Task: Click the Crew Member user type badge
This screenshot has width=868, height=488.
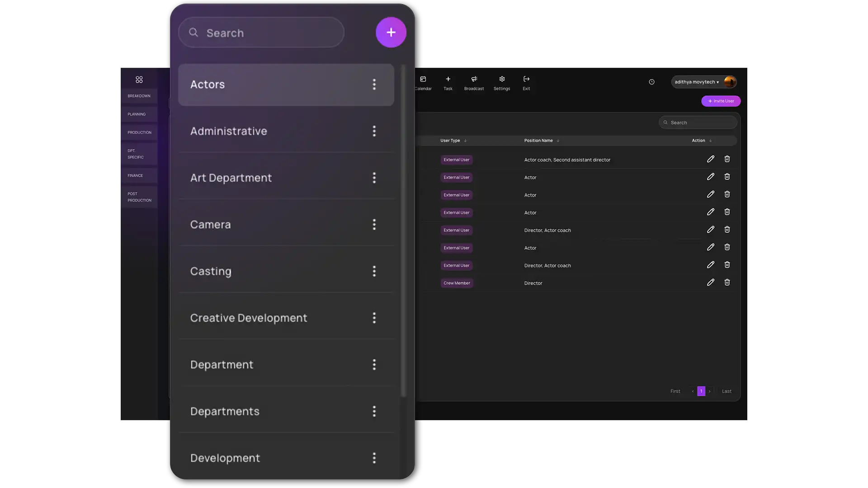Action: [x=457, y=283]
